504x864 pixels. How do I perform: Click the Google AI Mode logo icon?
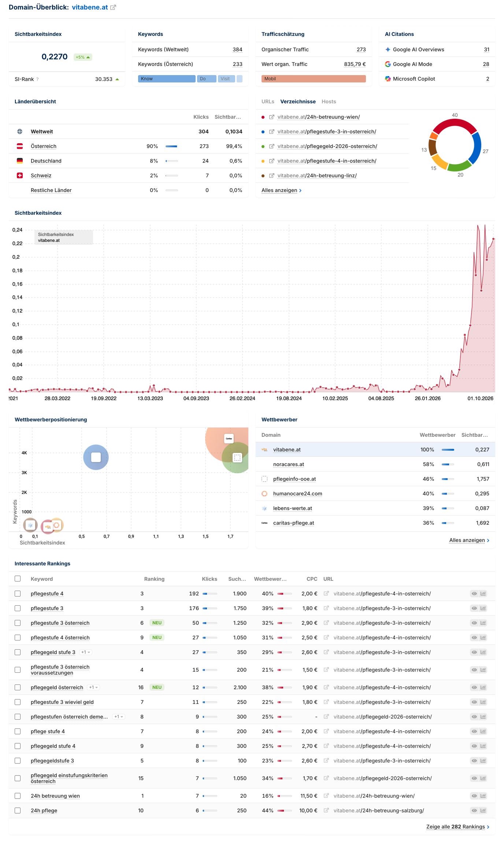click(x=388, y=64)
